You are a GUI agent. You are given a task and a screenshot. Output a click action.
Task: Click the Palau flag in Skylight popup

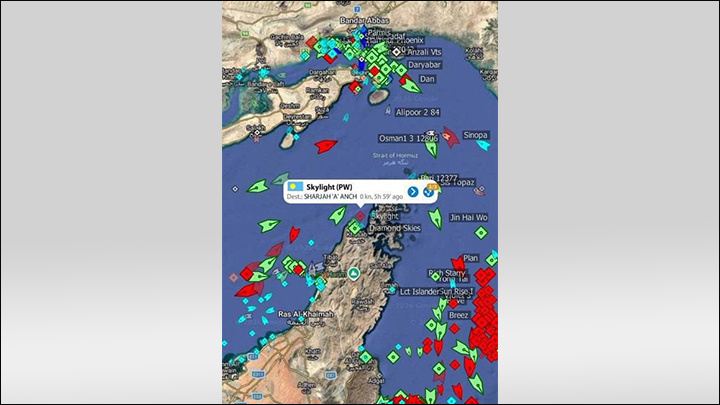click(x=295, y=187)
